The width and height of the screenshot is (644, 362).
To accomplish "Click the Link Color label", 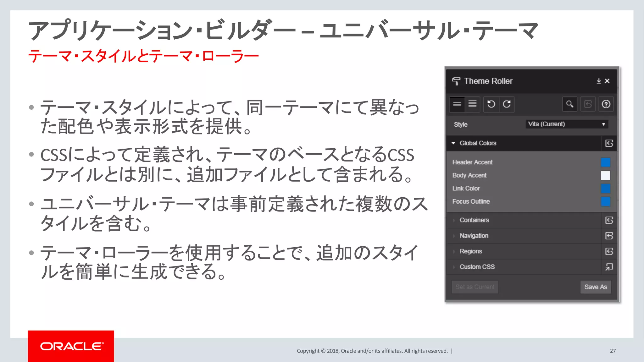I will pos(466,189).
